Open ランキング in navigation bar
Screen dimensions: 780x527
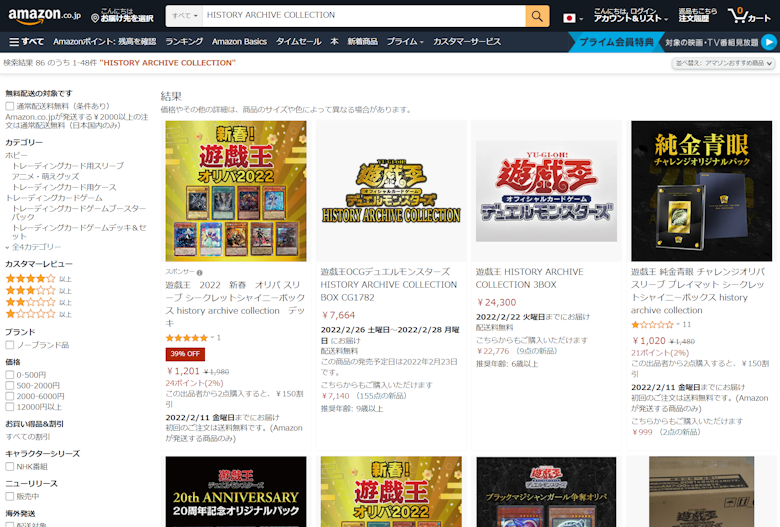tap(184, 42)
